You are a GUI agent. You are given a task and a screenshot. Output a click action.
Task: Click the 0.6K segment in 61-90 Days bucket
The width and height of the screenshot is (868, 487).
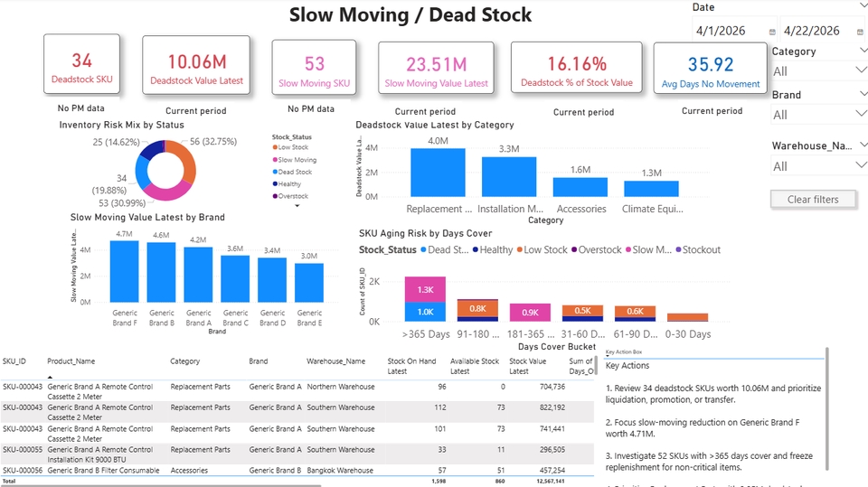click(x=635, y=311)
